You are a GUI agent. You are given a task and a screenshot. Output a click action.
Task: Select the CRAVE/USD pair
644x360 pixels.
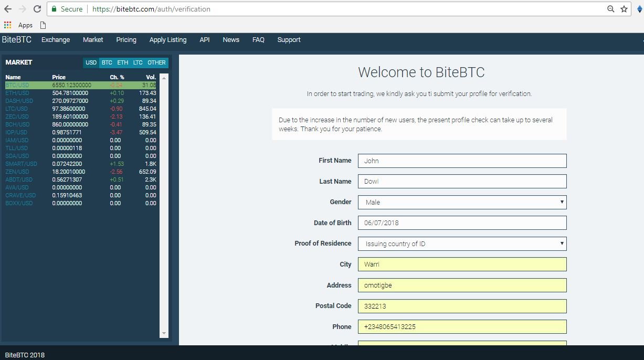tap(80, 195)
